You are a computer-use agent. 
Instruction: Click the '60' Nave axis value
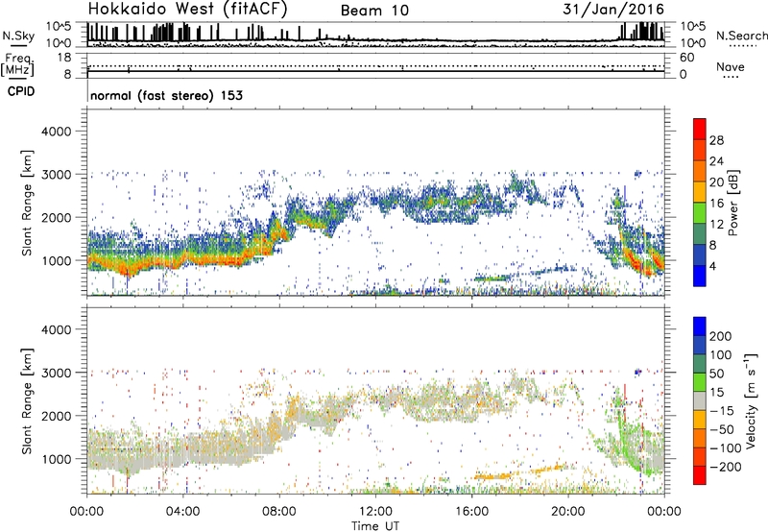coord(686,58)
